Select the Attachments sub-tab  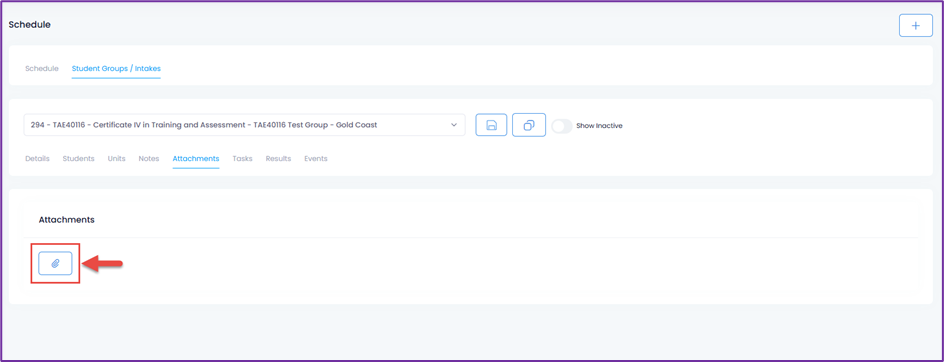(196, 159)
